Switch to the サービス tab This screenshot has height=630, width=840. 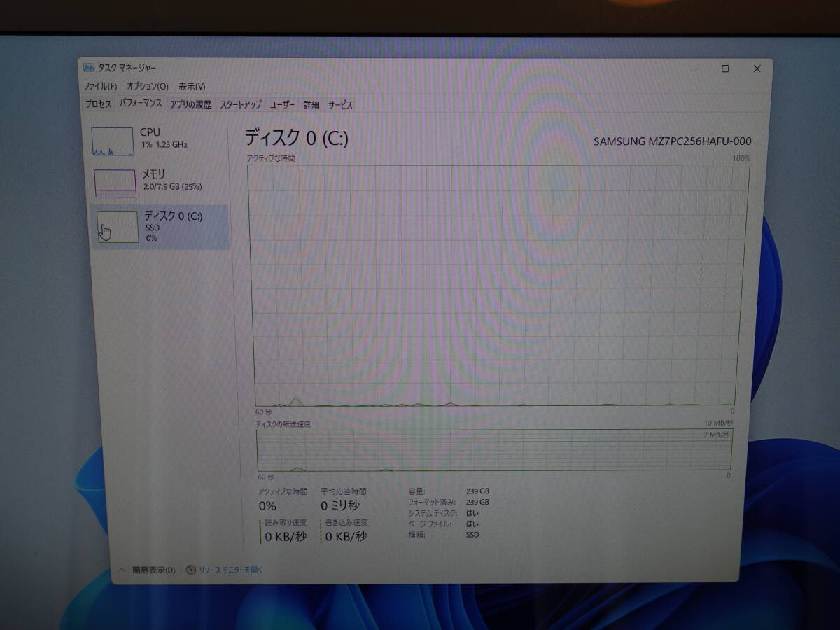click(x=340, y=104)
